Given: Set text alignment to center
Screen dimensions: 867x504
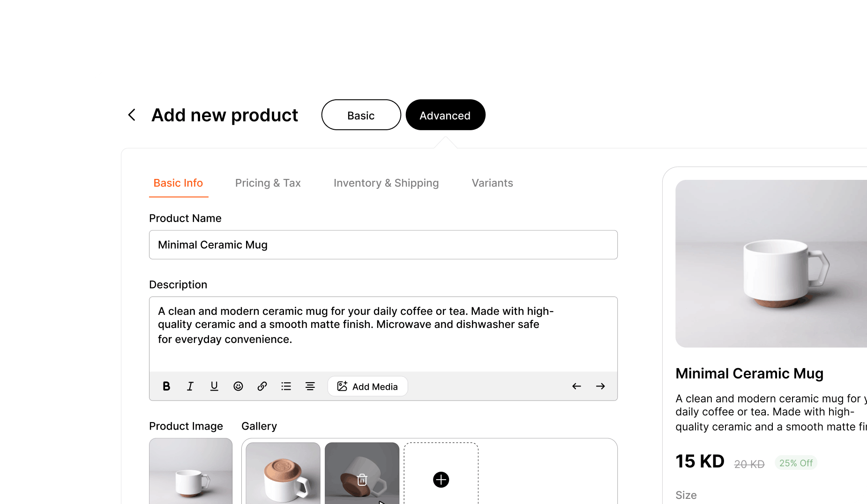Looking at the screenshot, I should point(310,386).
